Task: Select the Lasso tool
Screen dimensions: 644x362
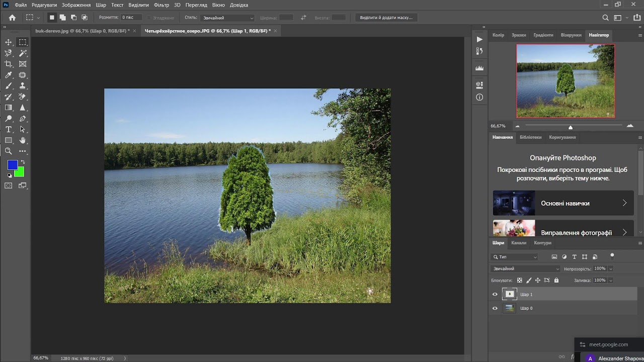Action: pyautogui.click(x=9, y=53)
